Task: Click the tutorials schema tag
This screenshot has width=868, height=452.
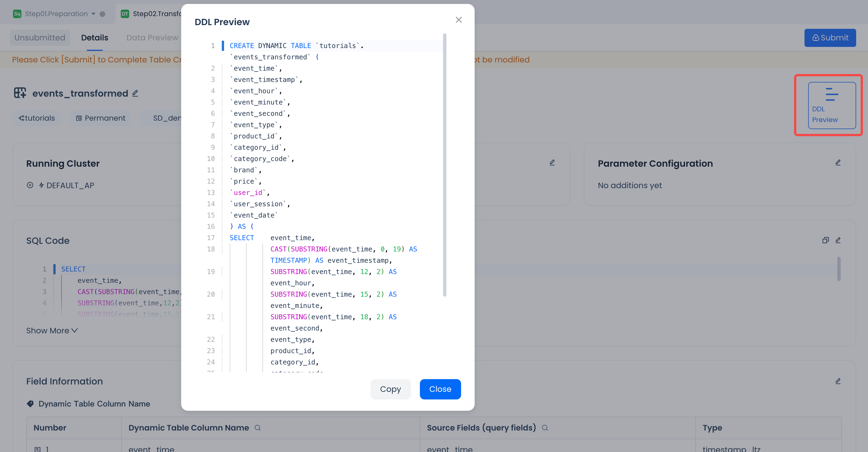Action: pyautogui.click(x=37, y=118)
